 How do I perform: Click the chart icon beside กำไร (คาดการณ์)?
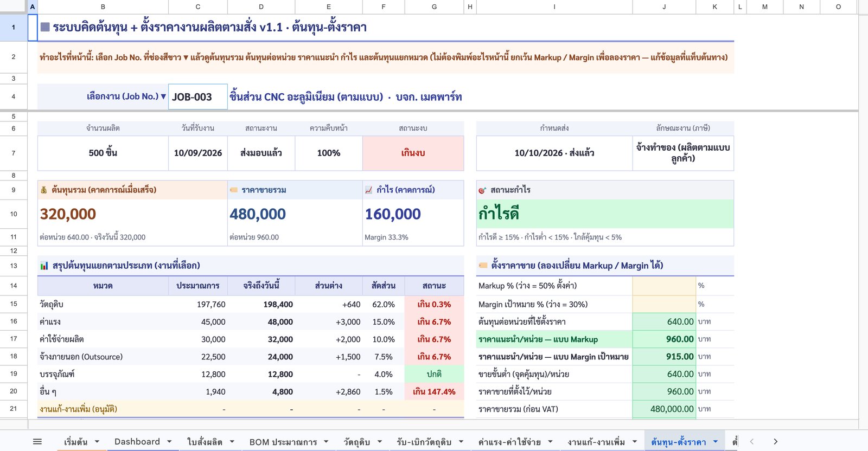[x=369, y=190]
